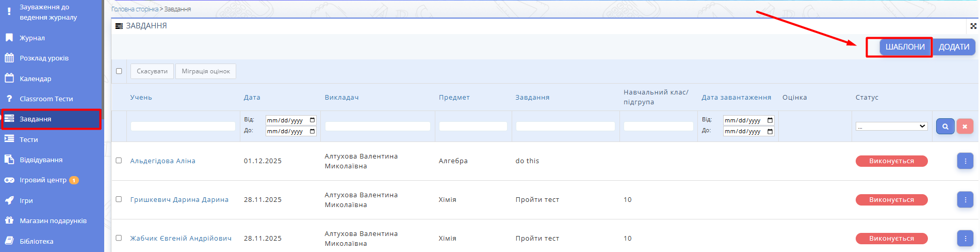This screenshot has width=980, height=252.
Task: Toggle the select-all checkbox above table
Action: (x=119, y=71)
